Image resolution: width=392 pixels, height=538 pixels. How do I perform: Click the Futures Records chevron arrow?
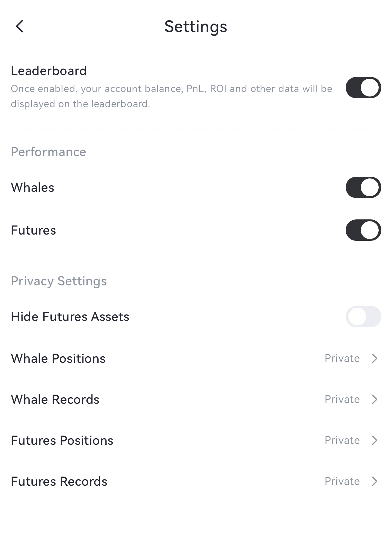coord(374,481)
